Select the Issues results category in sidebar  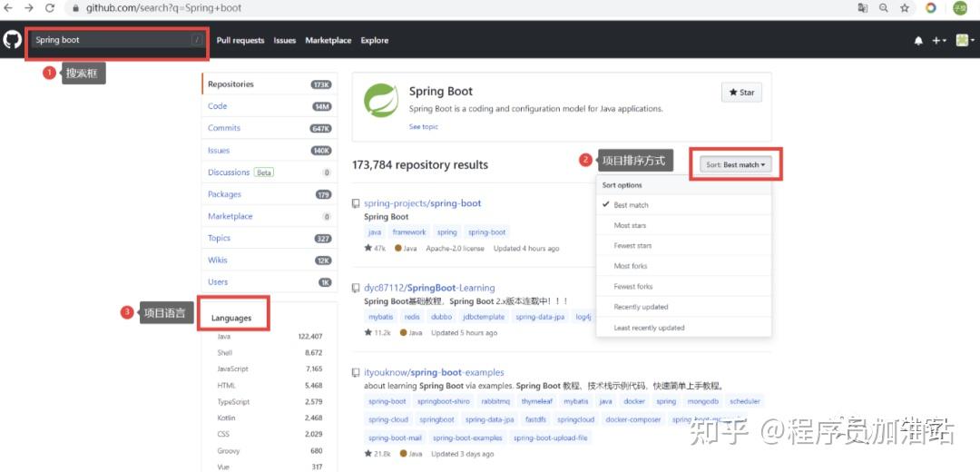pos(269,151)
